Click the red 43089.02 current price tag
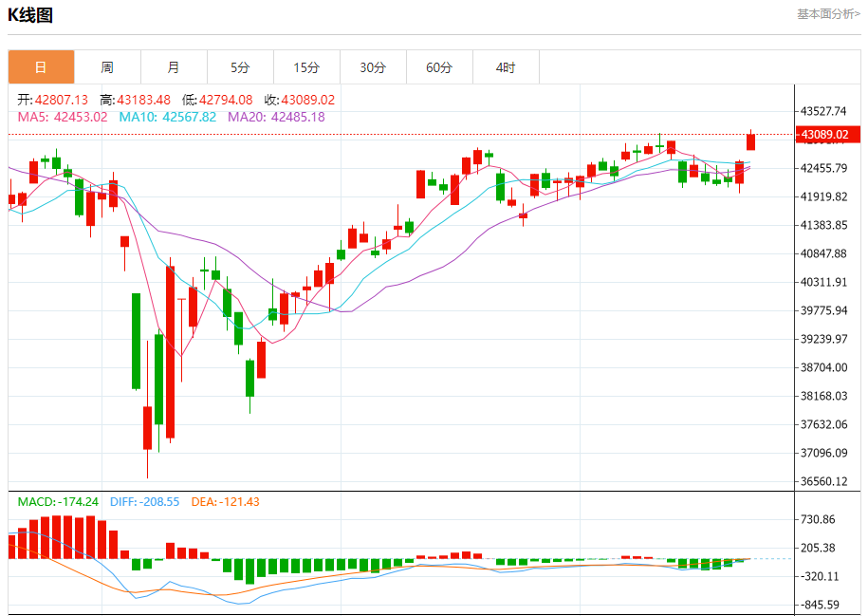Screen dimensions: 868x616 [828, 134]
